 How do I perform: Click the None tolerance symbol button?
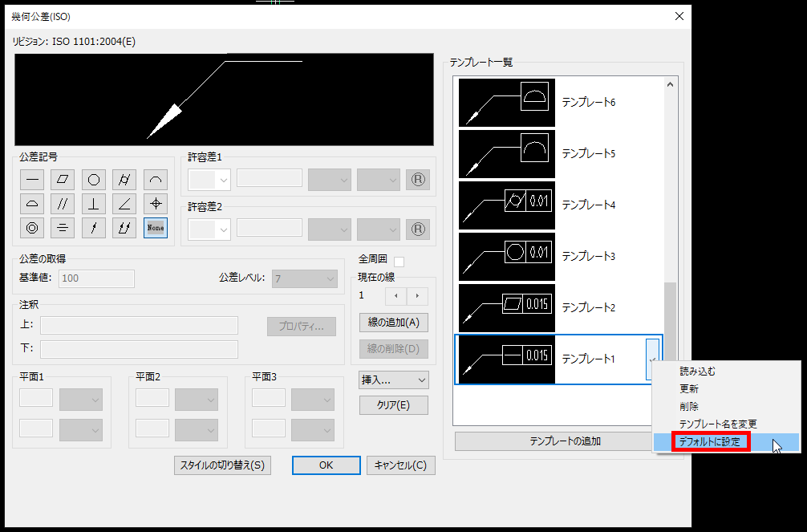pos(156,228)
